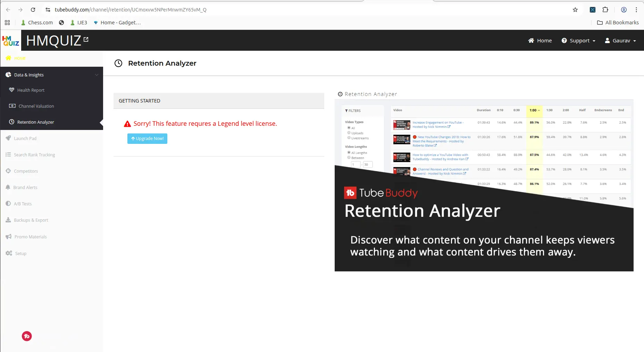Reload the page
The height and width of the screenshot is (352, 644).
(33, 10)
